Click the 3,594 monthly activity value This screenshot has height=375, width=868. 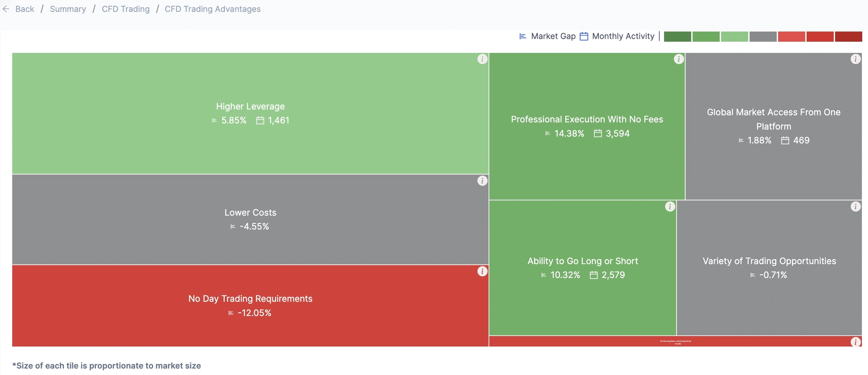618,134
